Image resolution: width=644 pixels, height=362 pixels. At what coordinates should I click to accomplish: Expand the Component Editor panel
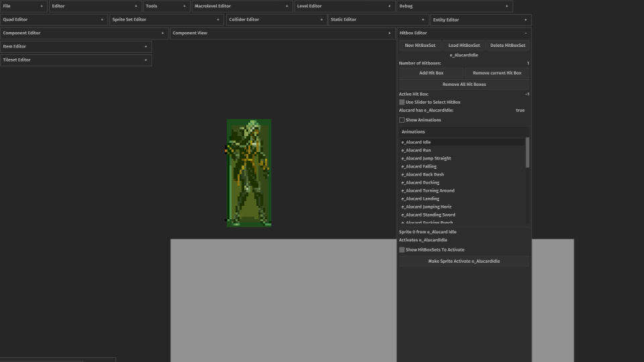(162, 33)
